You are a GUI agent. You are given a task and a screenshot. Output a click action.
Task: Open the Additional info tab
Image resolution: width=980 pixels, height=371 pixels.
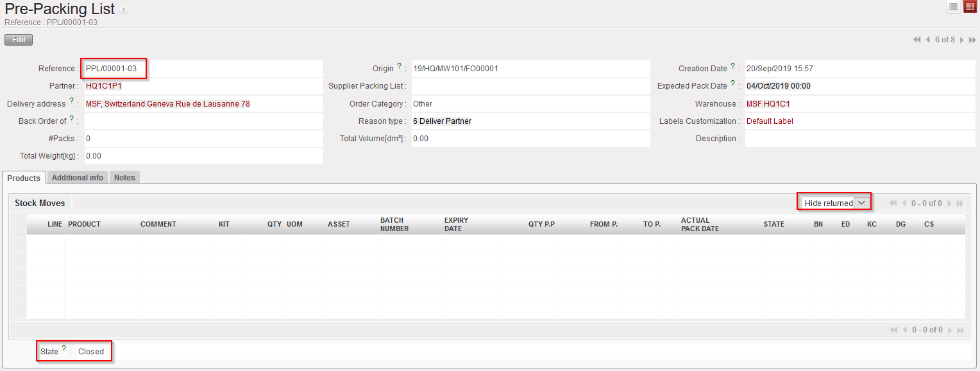pos(78,178)
